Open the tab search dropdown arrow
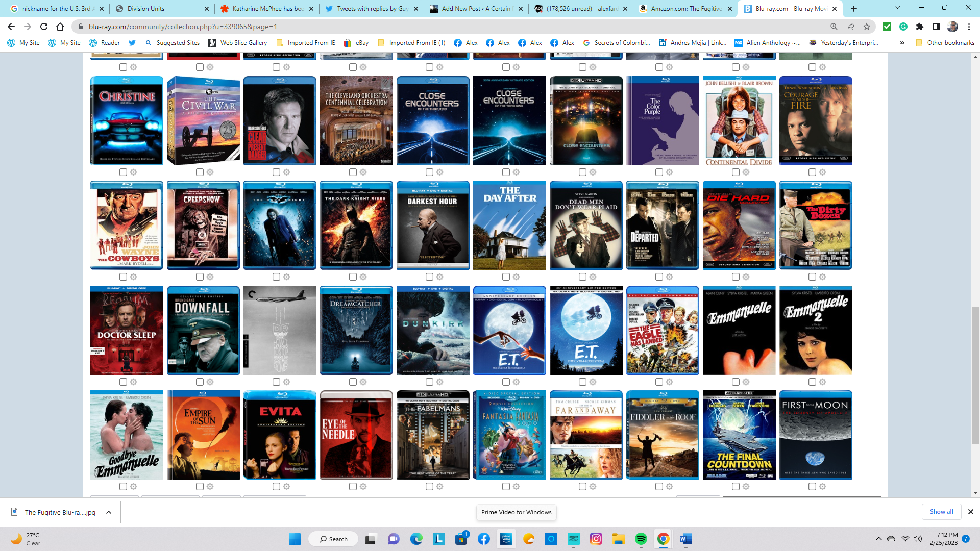The width and height of the screenshot is (980, 551). coord(898,8)
